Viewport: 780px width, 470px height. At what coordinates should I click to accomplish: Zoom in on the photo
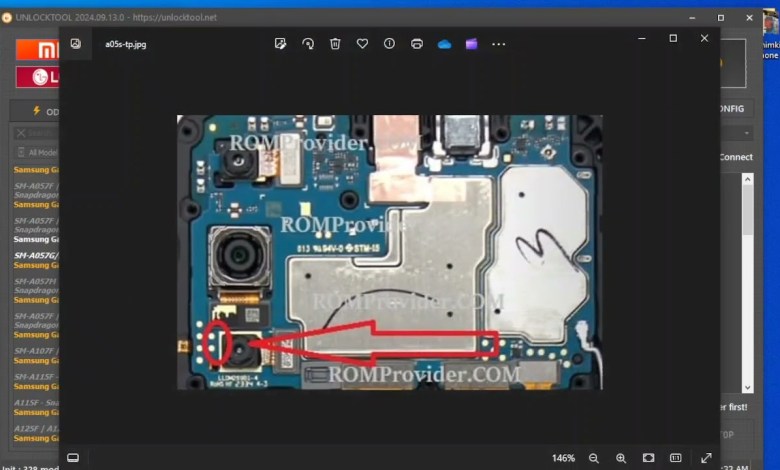[x=621, y=458]
